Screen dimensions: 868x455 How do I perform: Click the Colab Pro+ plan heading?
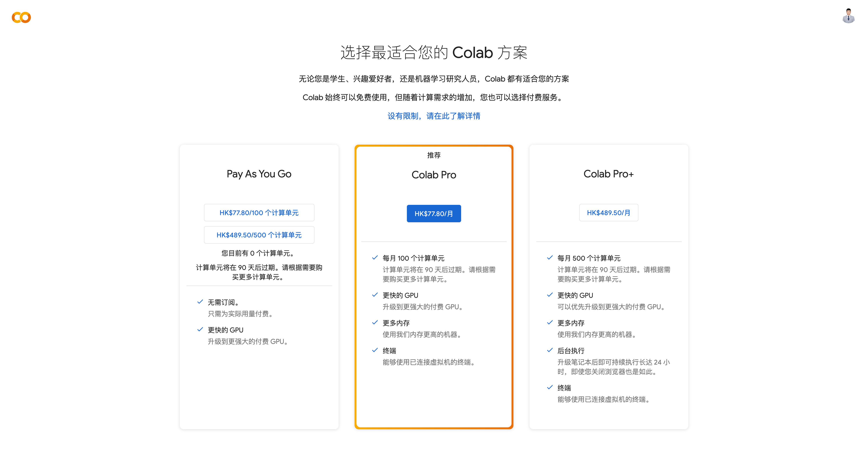pyautogui.click(x=609, y=174)
